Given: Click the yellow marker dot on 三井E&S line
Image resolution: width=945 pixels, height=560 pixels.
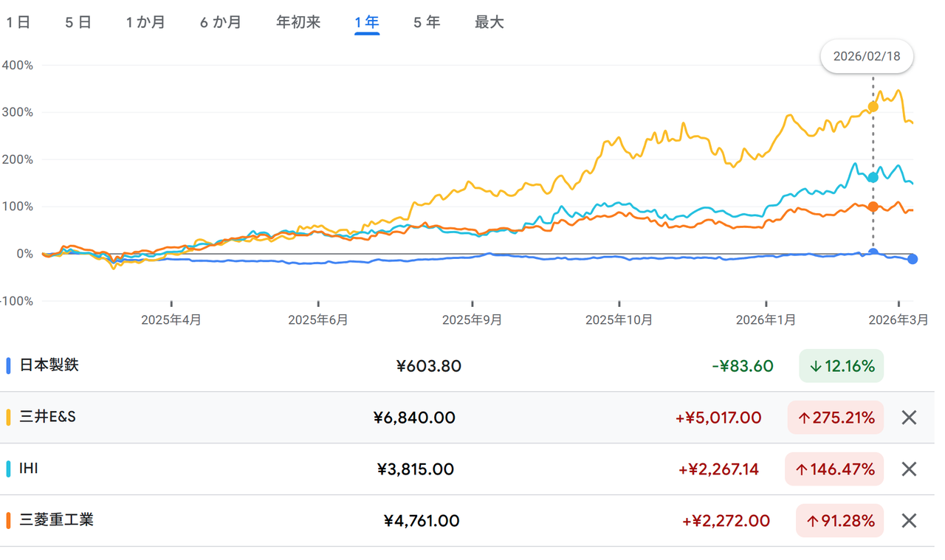Looking at the screenshot, I should 873,107.
